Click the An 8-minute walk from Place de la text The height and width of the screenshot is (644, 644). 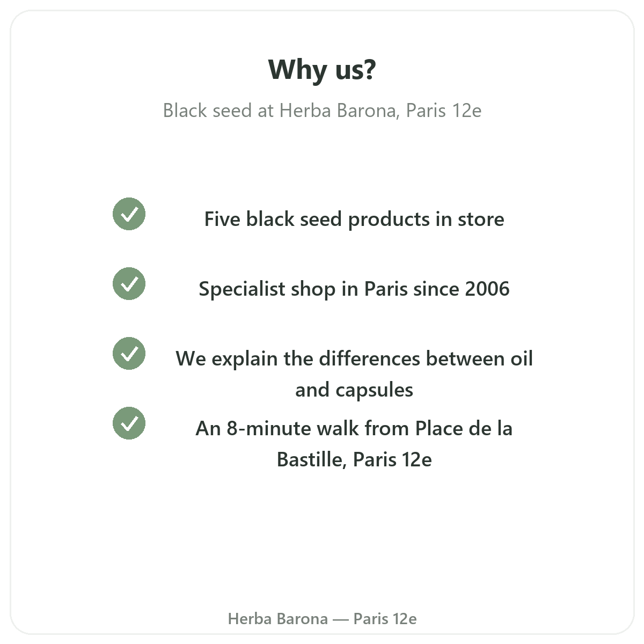pyautogui.click(x=354, y=429)
